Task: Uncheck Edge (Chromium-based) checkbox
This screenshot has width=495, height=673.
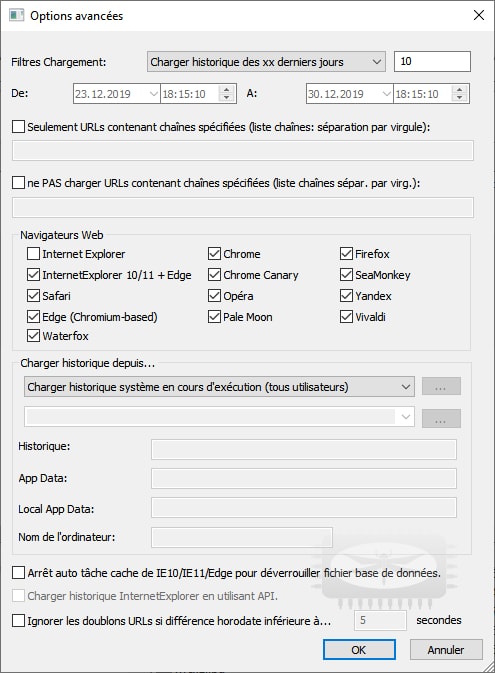Action: pos(33,317)
